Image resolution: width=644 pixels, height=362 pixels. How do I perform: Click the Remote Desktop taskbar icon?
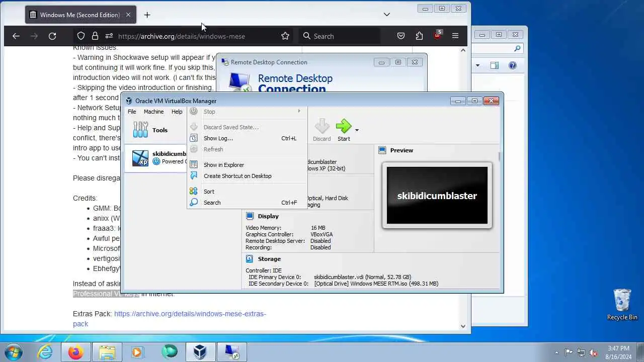(232, 352)
